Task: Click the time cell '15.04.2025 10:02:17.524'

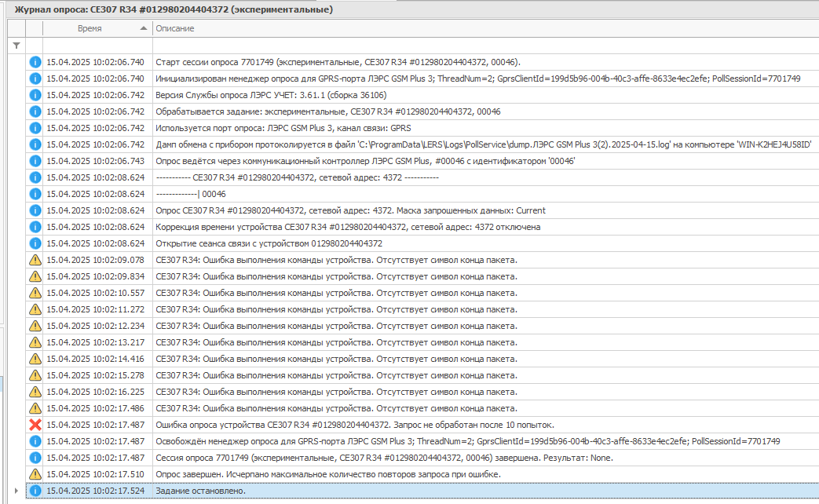Action: click(95, 491)
